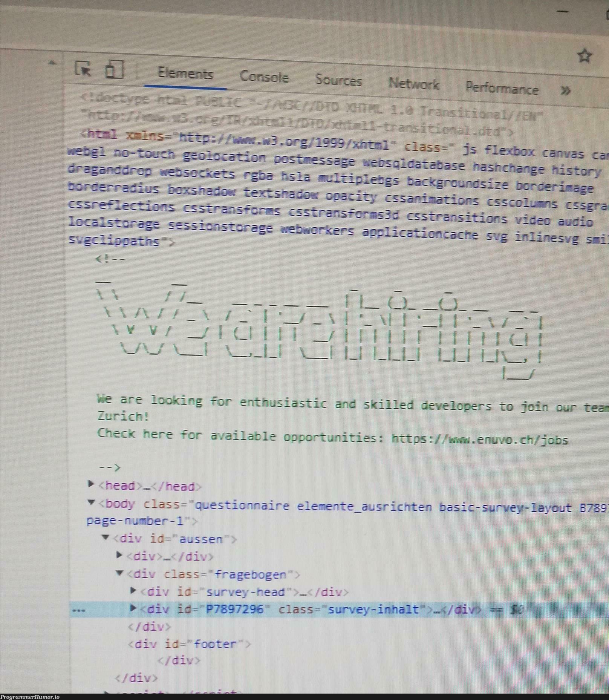Show more DevTools tabs via the double chevron
The height and width of the screenshot is (700, 609).
[x=565, y=90]
